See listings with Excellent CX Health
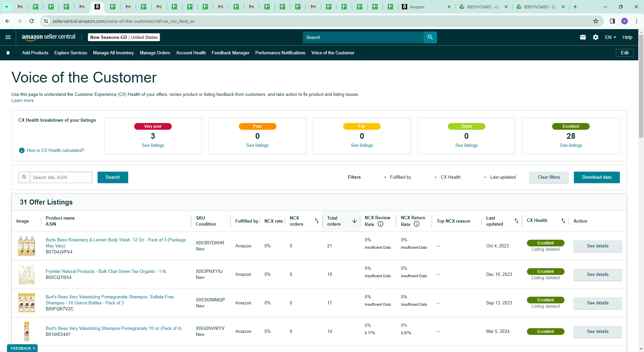 (571, 145)
